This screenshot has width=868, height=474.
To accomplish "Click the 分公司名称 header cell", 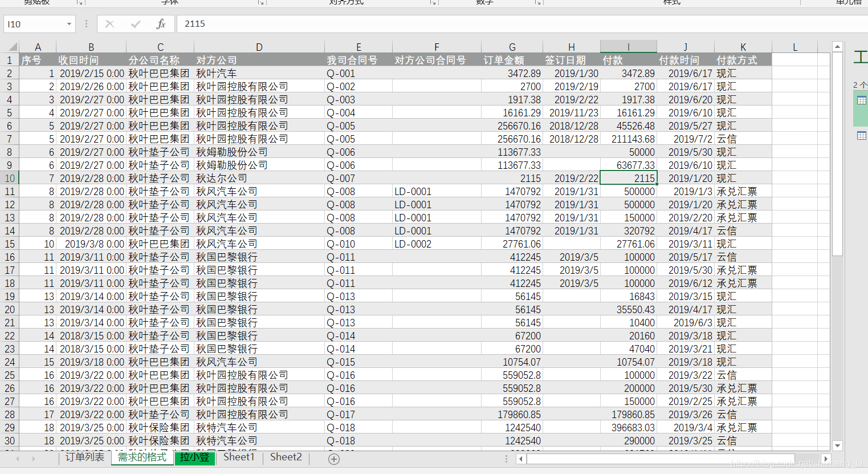I will click(x=160, y=60).
